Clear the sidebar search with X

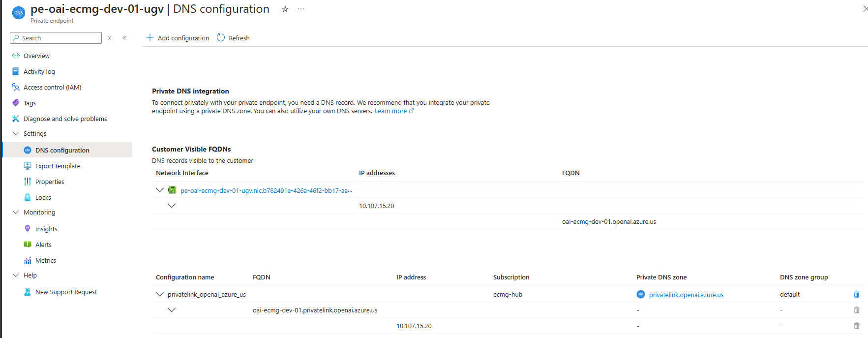[x=110, y=38]
